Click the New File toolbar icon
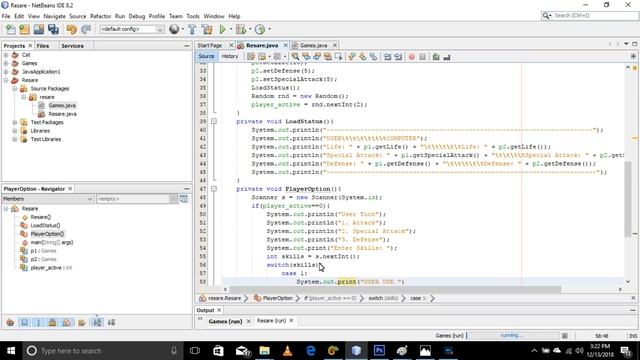The image size is (640, 360). click(11, 29)
